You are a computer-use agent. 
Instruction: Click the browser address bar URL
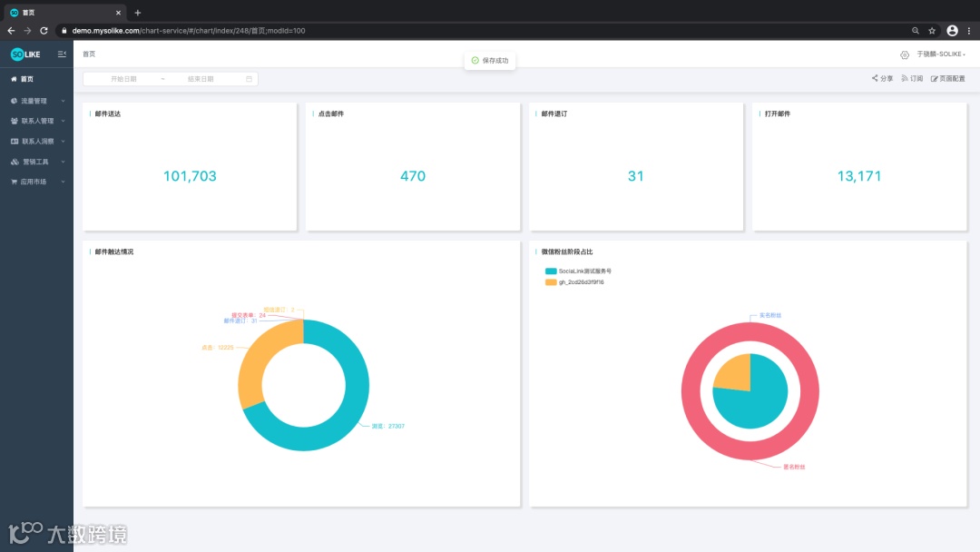click(x=189, y=31)
